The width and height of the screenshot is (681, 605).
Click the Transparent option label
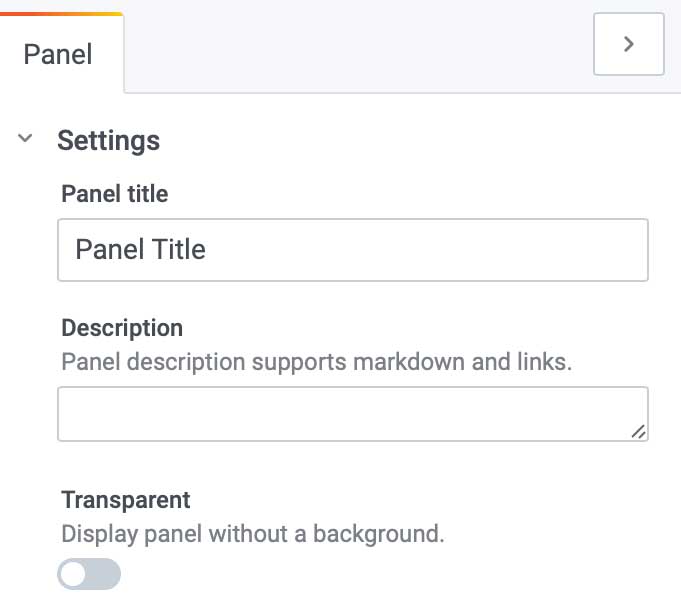126,499
